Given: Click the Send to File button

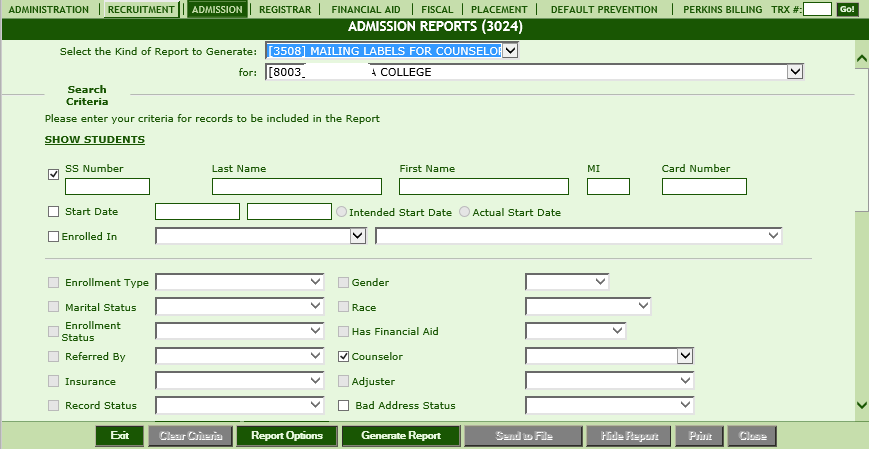Looking at the screenshot, I should tap(523, 436).
